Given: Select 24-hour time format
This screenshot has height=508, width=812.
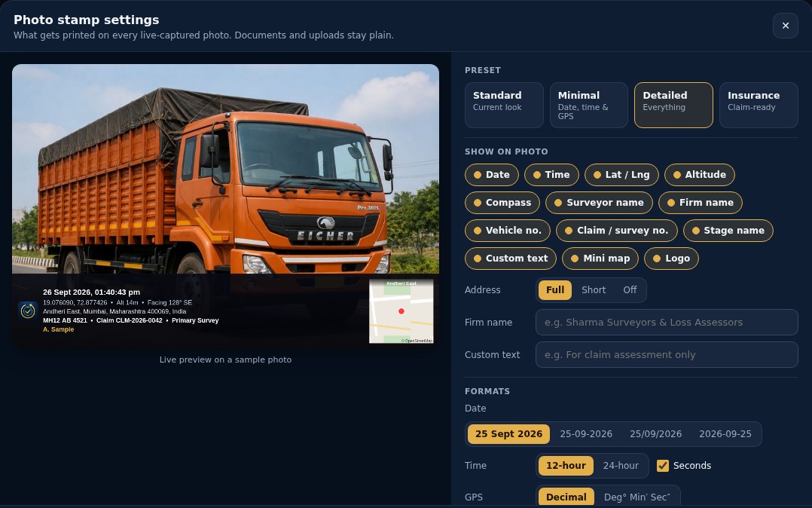Looking at the screenshot, I should click(621, 466).
